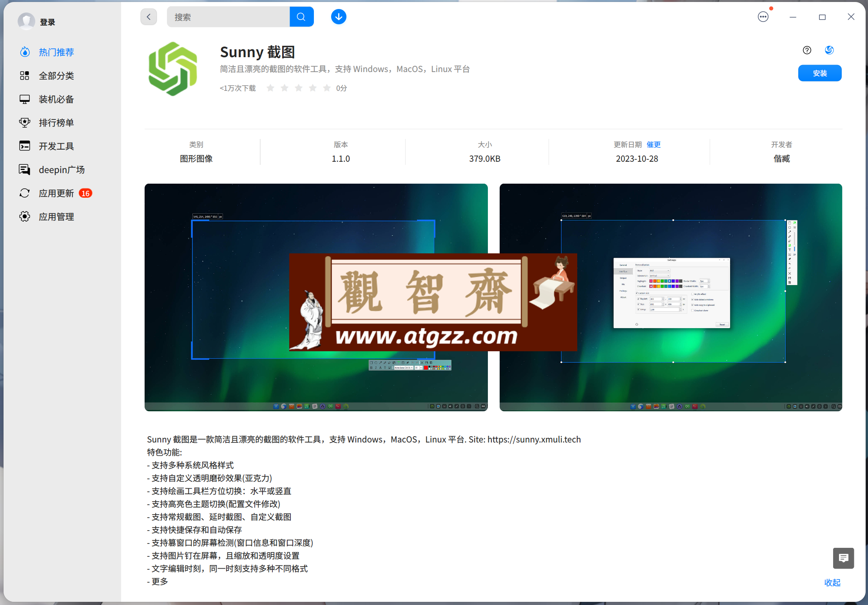Click the Sunny 截图 app logo

173,69
